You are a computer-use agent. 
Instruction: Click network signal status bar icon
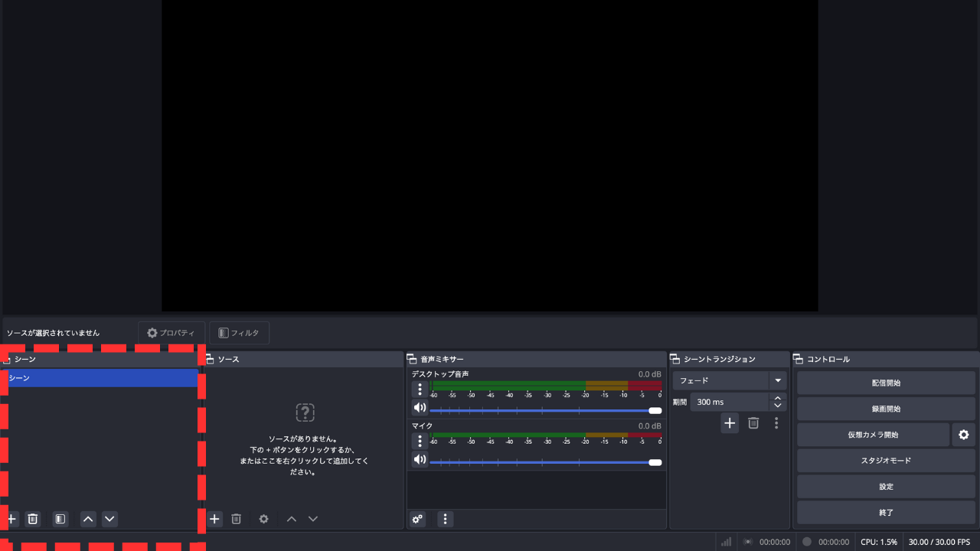(726, 542)
